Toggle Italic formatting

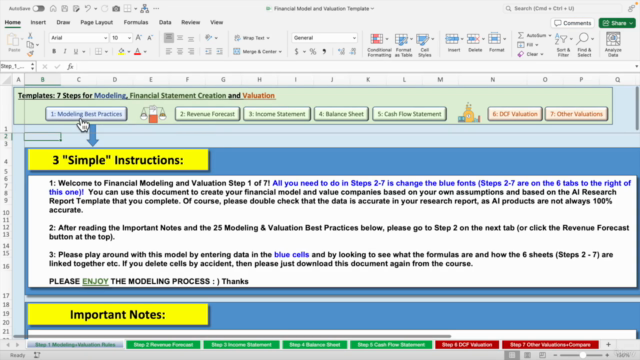click(64, 51)
